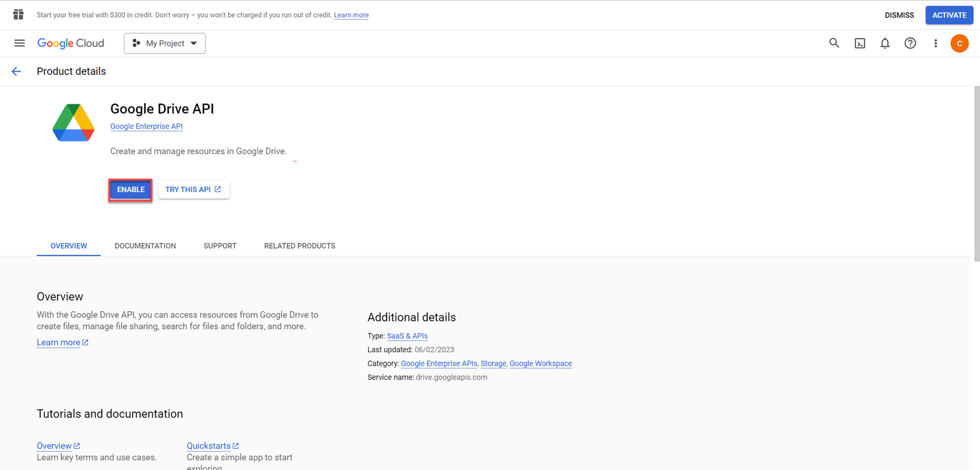Open the Quickstarts tutorial link
The image size is (980, 470).
[213, 446]
